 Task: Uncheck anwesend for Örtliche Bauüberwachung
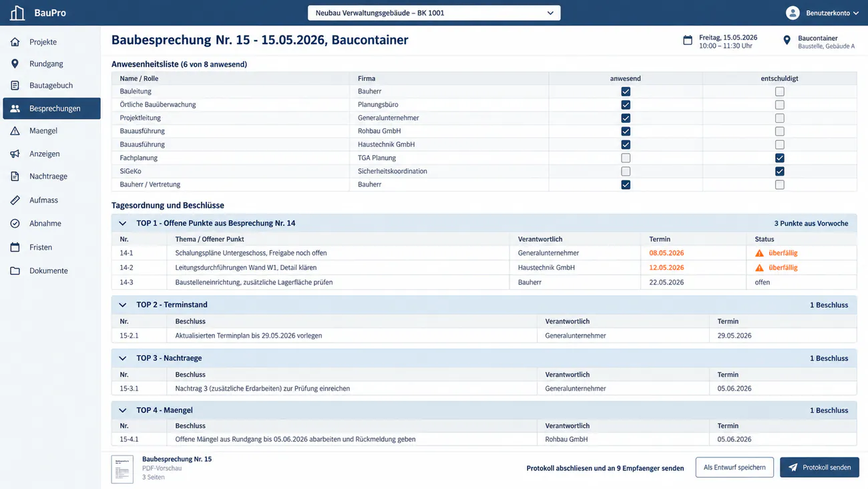pyautogui.click(x=626, y=105)
